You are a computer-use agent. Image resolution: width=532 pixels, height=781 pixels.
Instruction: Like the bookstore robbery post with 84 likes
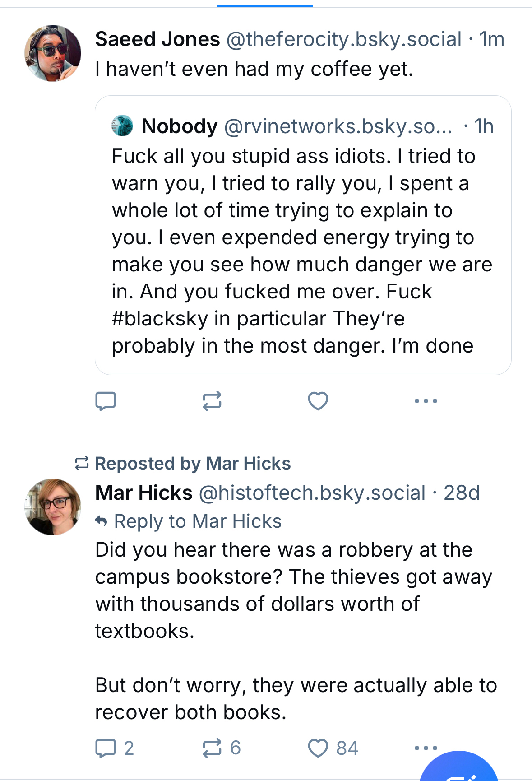point(318,748)
